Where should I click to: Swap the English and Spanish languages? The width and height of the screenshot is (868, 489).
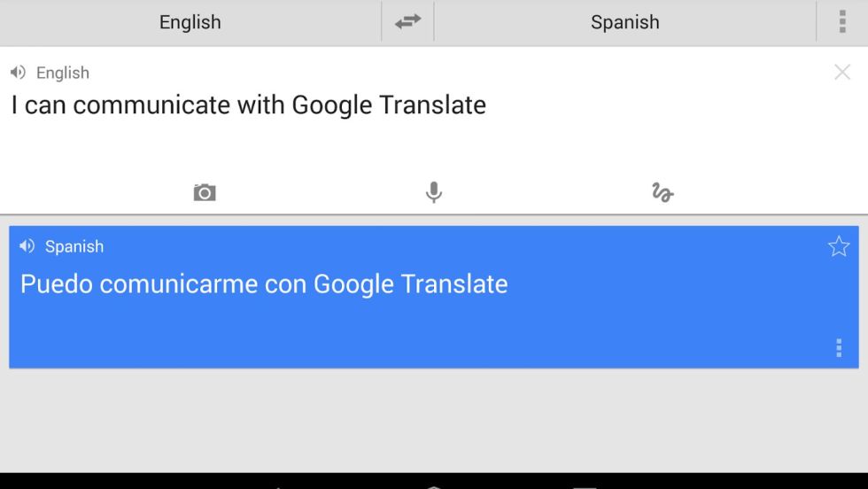click(407, 22)
